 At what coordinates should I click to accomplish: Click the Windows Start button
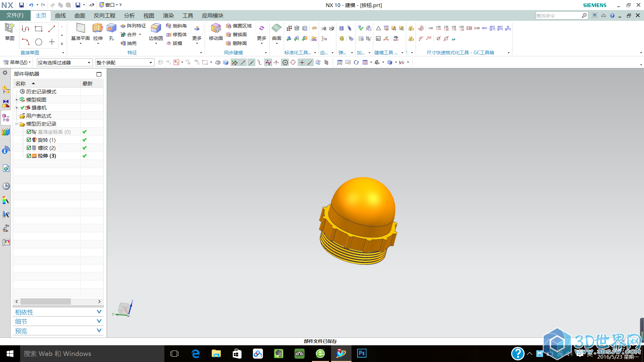click(x=10, y=354)
